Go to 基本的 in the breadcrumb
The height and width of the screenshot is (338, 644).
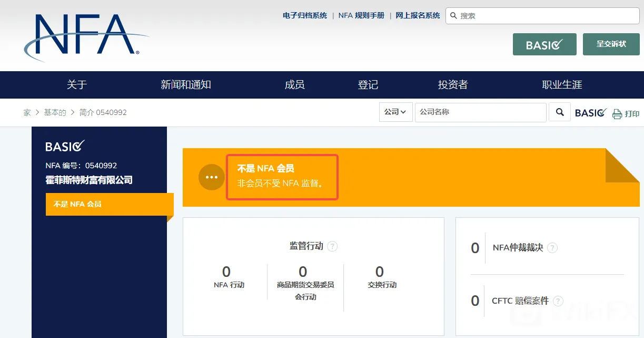pos(55,112)
